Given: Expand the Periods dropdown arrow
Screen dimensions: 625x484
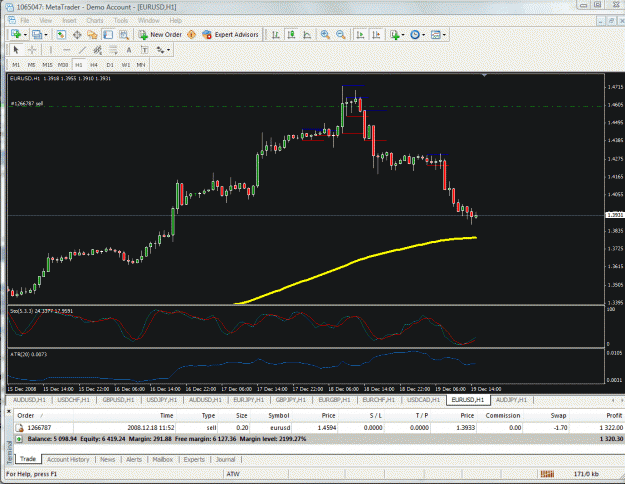Looking at the screenshot, I should tap(424, 35).
